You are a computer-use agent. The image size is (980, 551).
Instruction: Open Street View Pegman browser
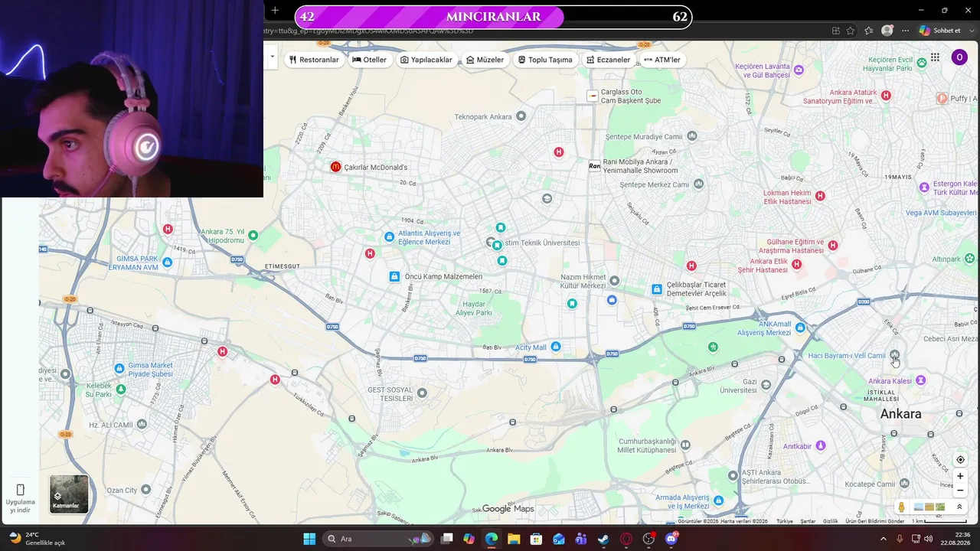tap(902, 507)
